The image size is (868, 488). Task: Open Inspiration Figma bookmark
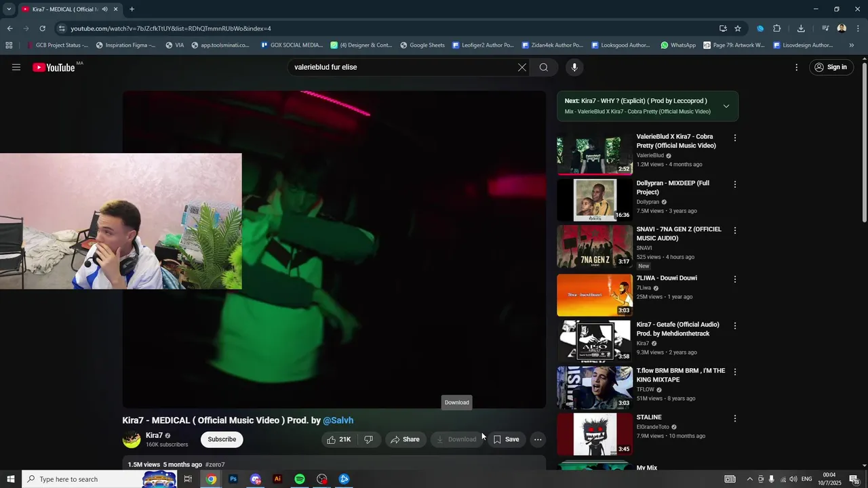click(x=126, y=45)
